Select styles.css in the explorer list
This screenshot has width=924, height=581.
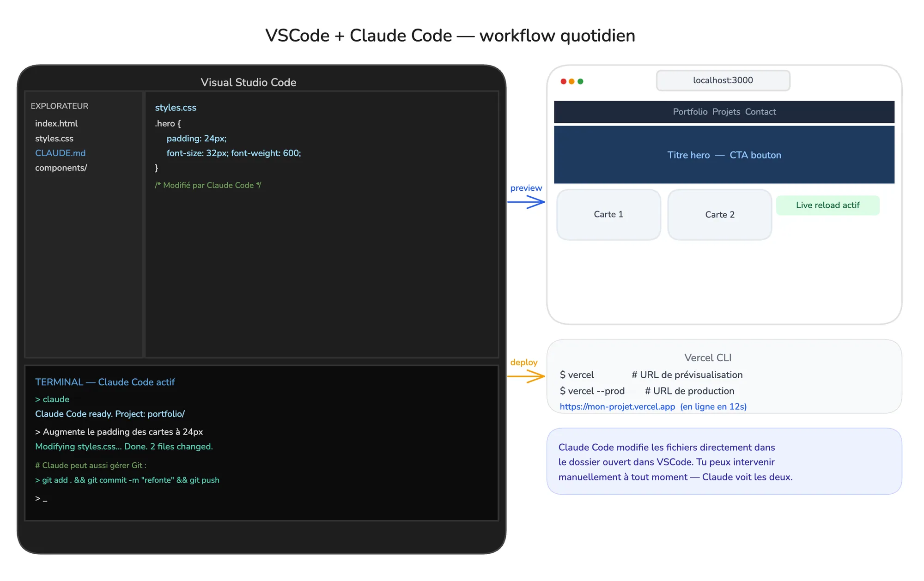click(54, 138)
